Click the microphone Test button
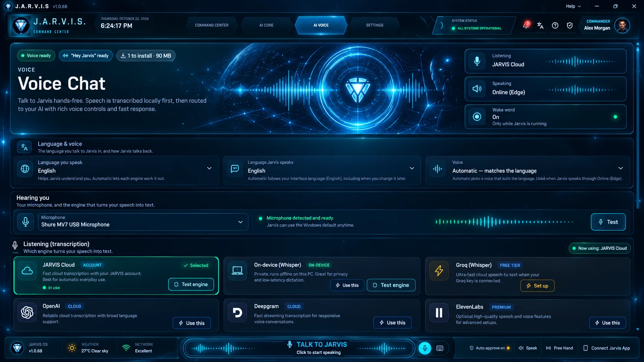Image resolution: width=644 pixels, height=362 pixels. pos(608,222)
